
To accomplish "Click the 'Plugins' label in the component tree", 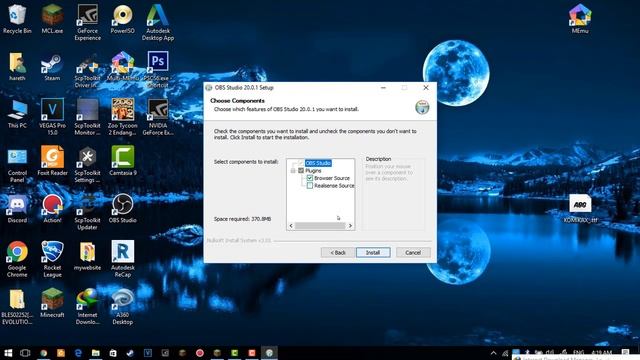I will tap(313, 171).
